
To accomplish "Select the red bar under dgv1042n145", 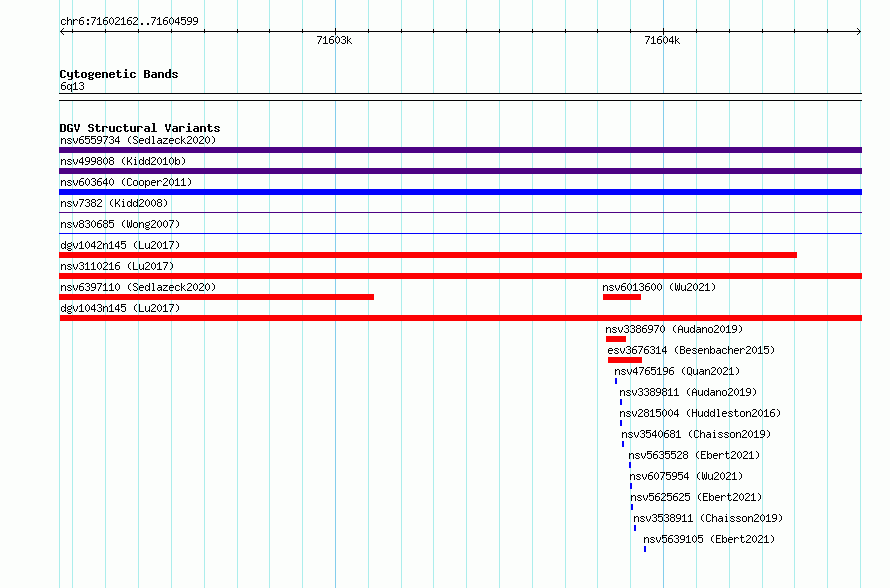I will click(428, 255).
